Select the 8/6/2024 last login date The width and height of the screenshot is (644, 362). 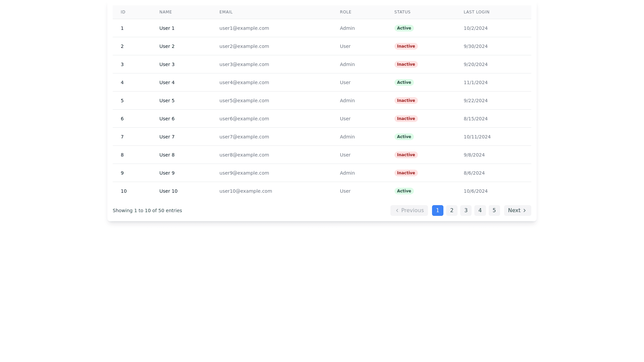pyautogui.click(x=474, y=173)
